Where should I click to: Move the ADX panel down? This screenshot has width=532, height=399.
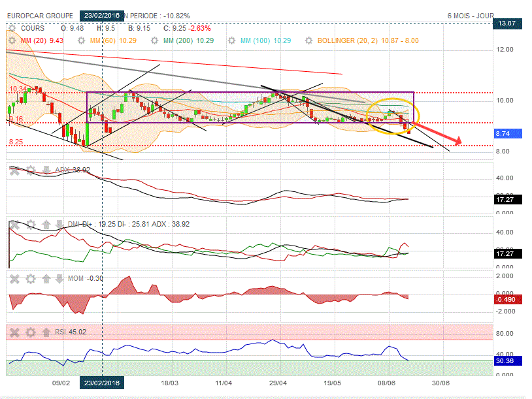tap(46, 170)
